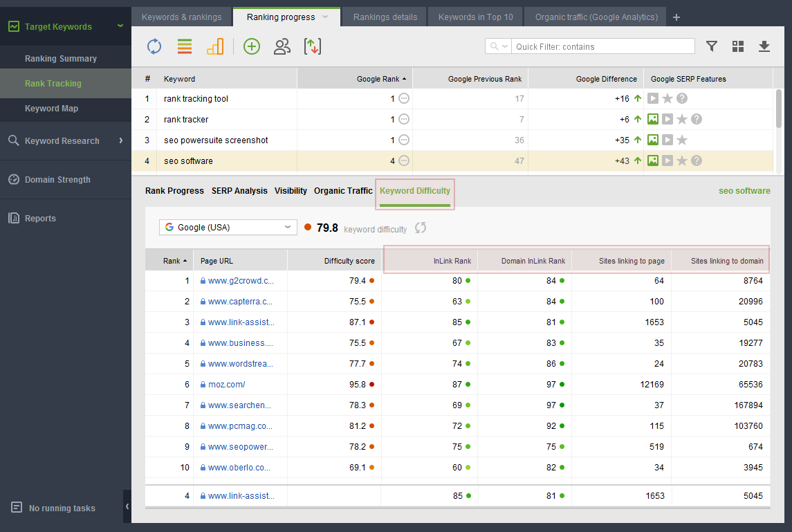Click rank details circle for rank tracker

[403, 119]
